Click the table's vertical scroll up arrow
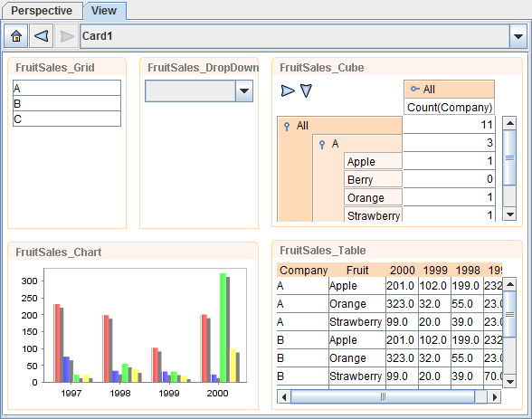Screen dimensions: 532x419 pyautogui.click(x=510, y=284)
